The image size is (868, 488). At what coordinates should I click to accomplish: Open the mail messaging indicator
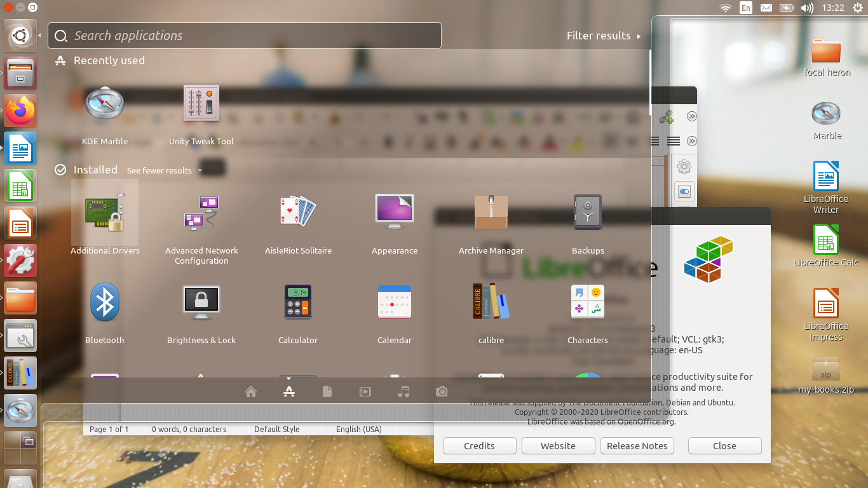766,8
